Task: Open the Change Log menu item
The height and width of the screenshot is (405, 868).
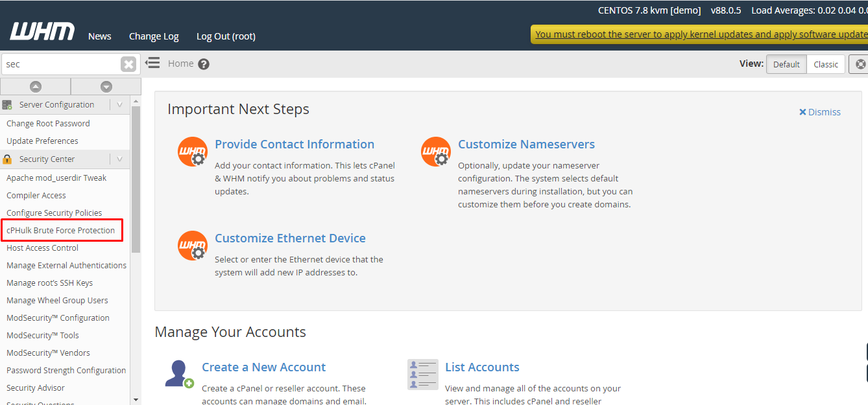Action: pos(153,36)
